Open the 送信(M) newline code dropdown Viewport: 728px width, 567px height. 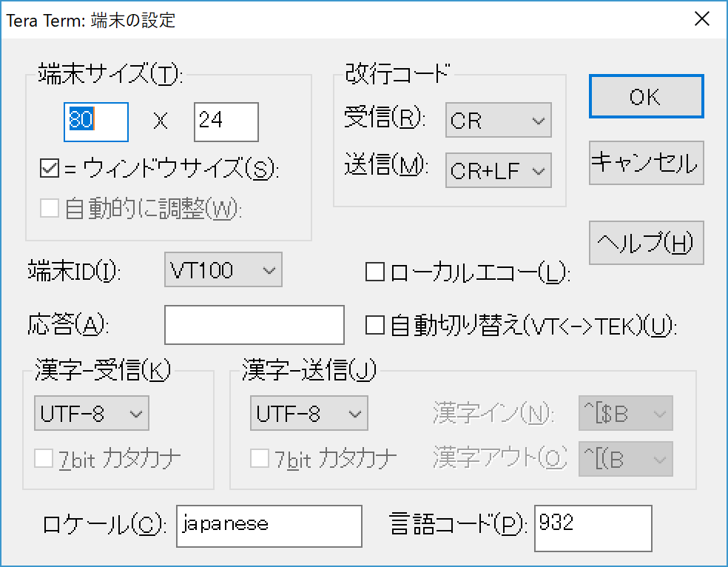click(x=498, y=171)
